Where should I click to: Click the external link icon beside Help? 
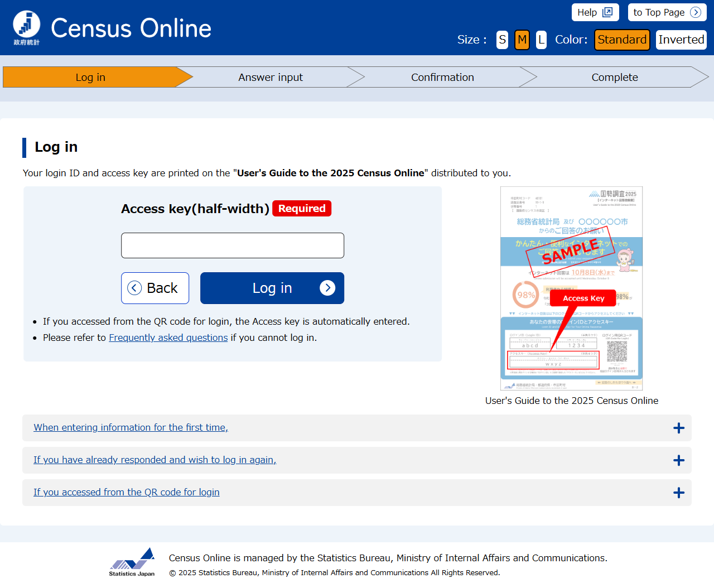pyautogui.click(x=607, y=12)
